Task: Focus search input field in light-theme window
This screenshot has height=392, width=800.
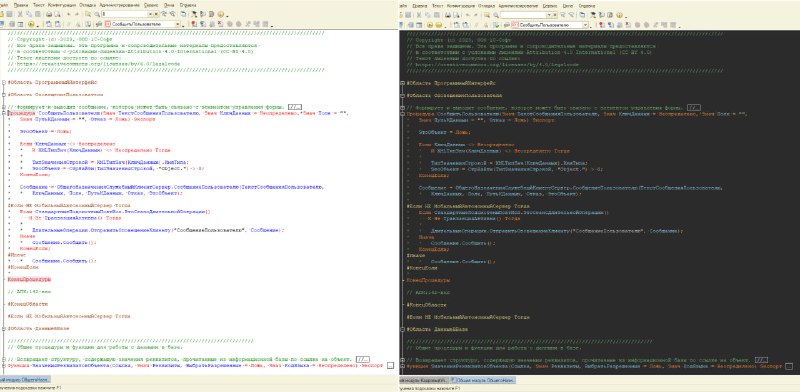Action: pyautogui.click(x=124, y=14)
